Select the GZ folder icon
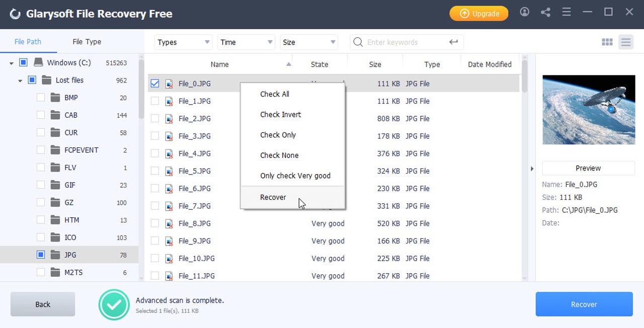Viewport: 644px width, 328px height. [x=55, y=203]
